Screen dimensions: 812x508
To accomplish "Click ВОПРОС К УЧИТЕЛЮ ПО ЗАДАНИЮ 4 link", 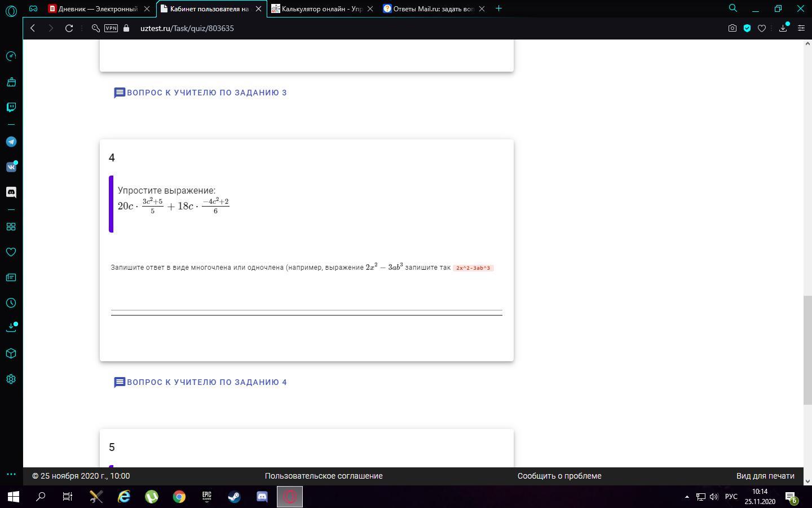I will point(201,382).
